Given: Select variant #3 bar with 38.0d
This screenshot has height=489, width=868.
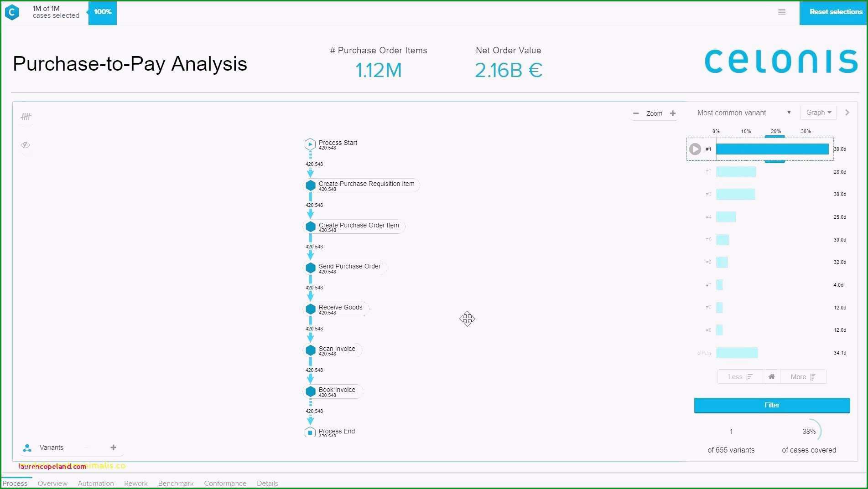Looking at the screenshot, I should [736, 194].
